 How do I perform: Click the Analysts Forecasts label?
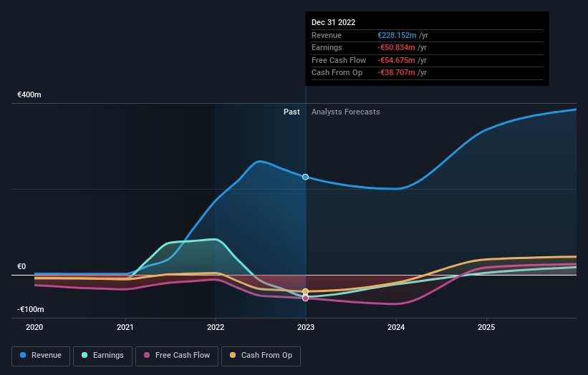(346, 112)
